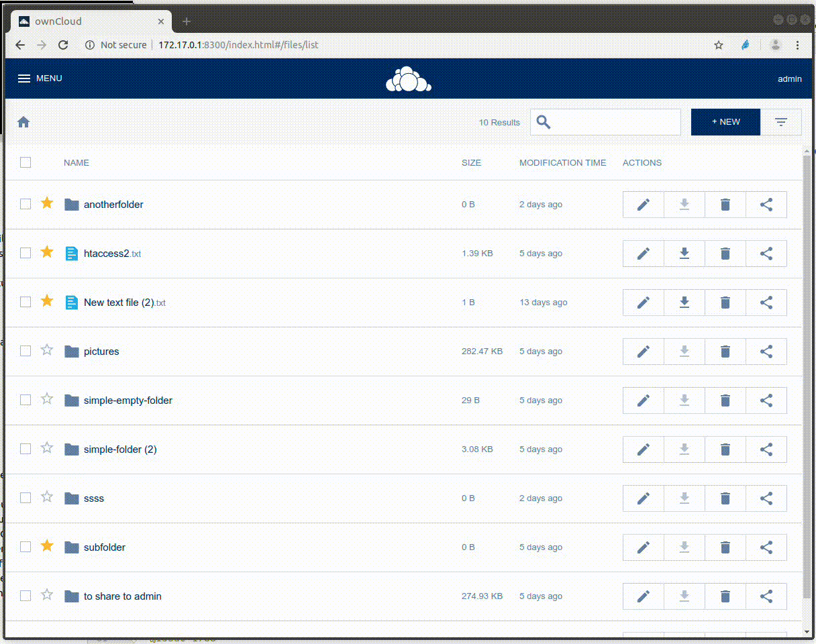This screenshot has height=644, width=816.
Task: Star the simple-folder (2) row
Action: pyautogui.click(x=47, y=447)
